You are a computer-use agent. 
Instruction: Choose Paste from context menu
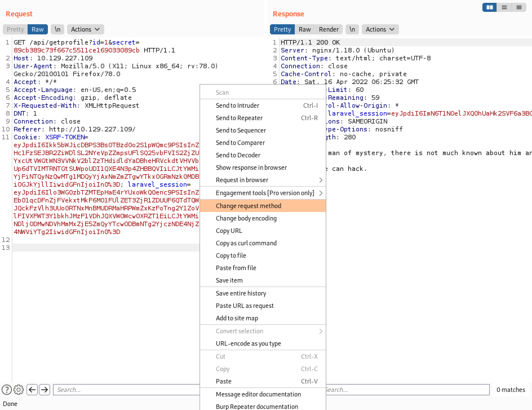pyautogui.click(x=263, y=381)
